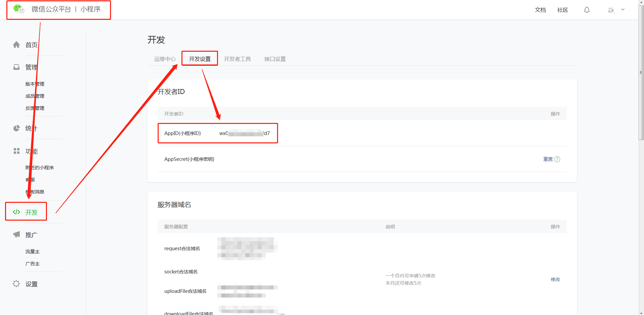Click the help question mark near 重置
Screen dimensions: 644x315
[557, 159]
